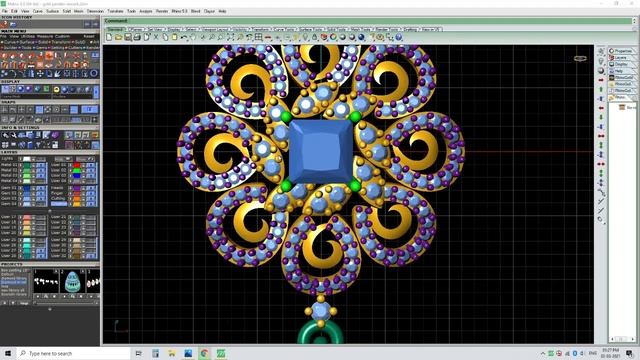640x360 pixels.
Task: Save the model using the floppy disk icon
Action: tap(128, 37)
